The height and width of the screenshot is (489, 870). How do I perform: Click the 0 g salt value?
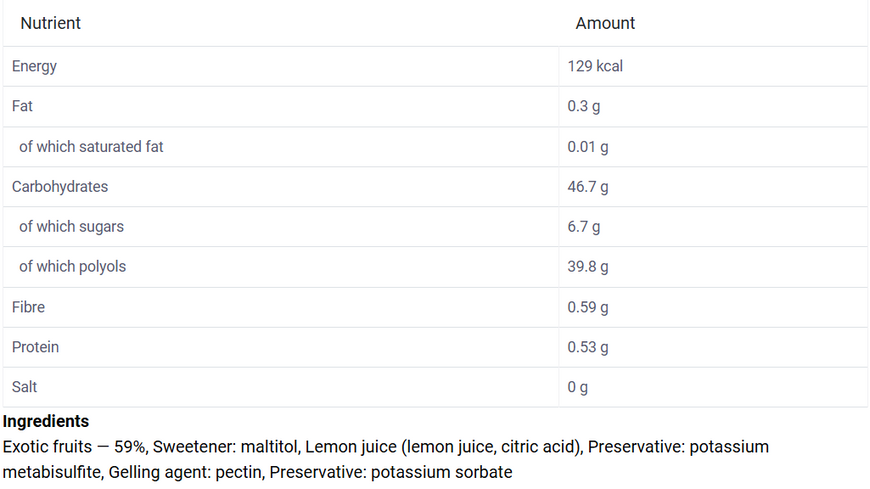tap(577, 387)
